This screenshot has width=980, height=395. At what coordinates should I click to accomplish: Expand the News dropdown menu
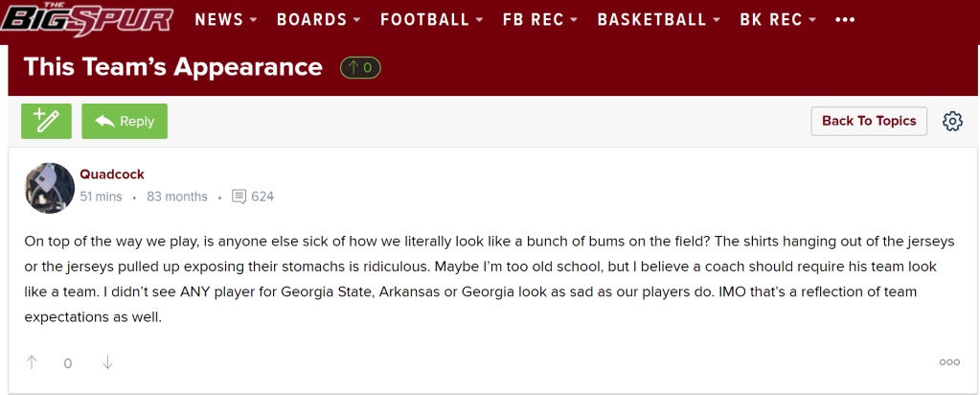coord(225,19)
